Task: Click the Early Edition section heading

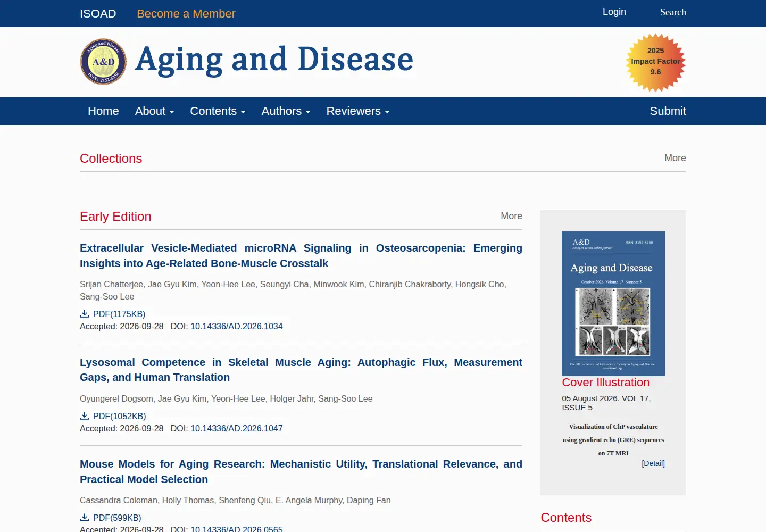Action: pos(115,217)
